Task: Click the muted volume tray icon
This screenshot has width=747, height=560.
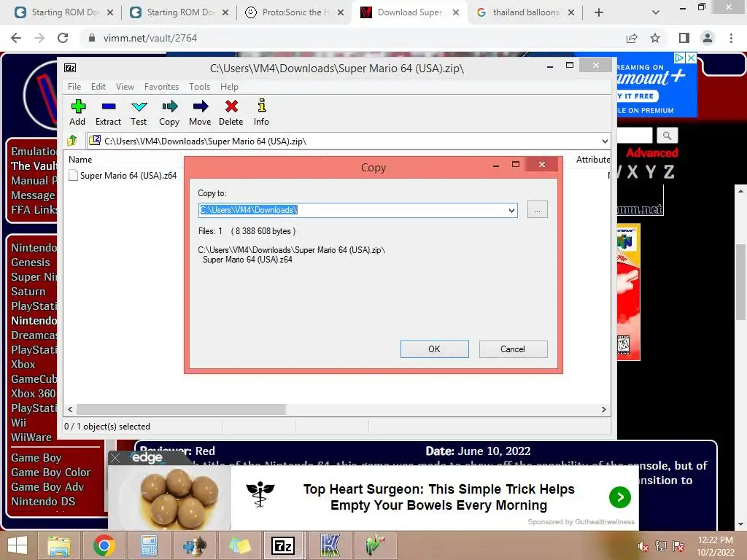Action: click(643, 546)
